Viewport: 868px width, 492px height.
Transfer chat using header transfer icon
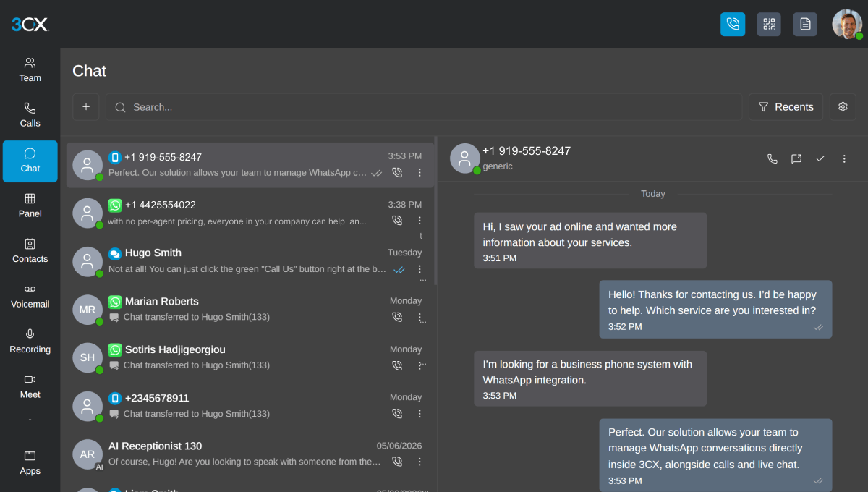(x=796, y=158)
